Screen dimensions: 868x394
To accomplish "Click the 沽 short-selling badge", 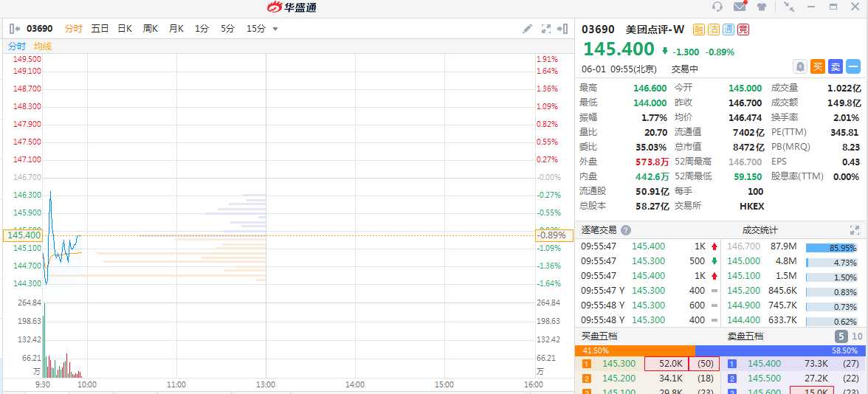I will pos(714,30).
